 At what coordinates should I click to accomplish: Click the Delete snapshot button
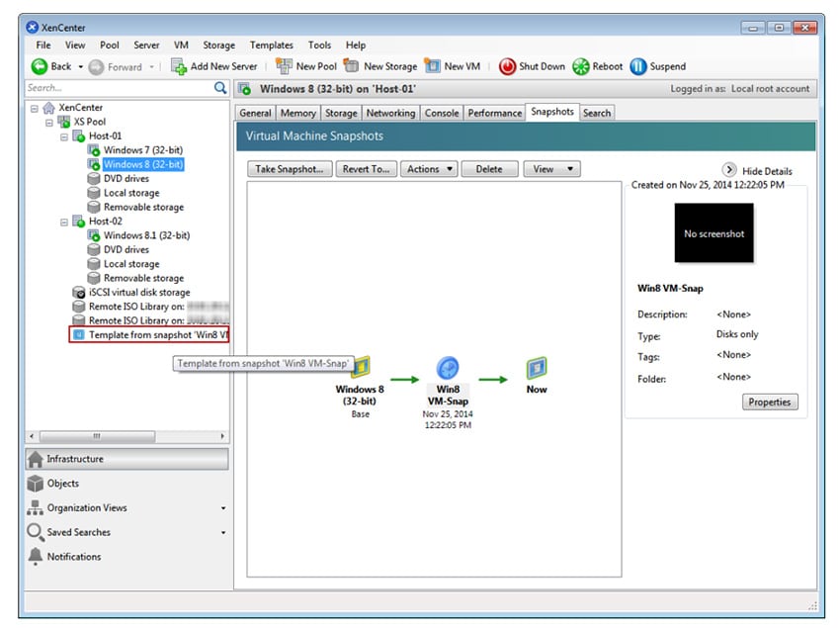489,169
